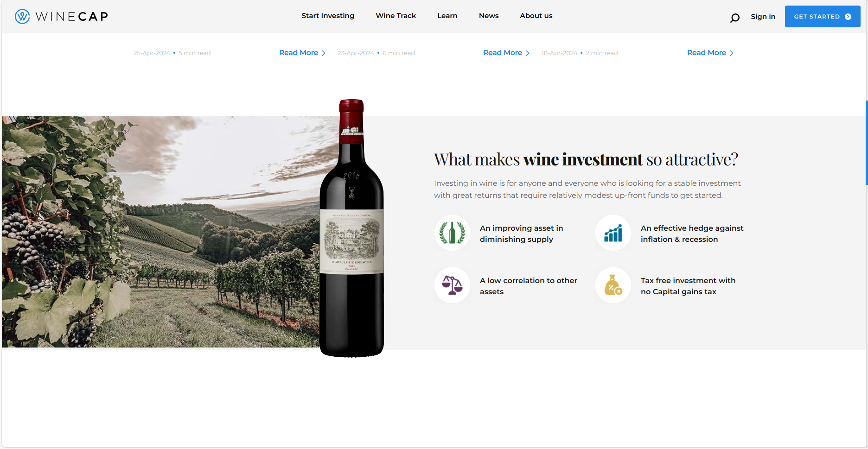Open the Start Investing menu
This screenshot has width=868, height=449.
pyautogui.click(x=328, y=16)
